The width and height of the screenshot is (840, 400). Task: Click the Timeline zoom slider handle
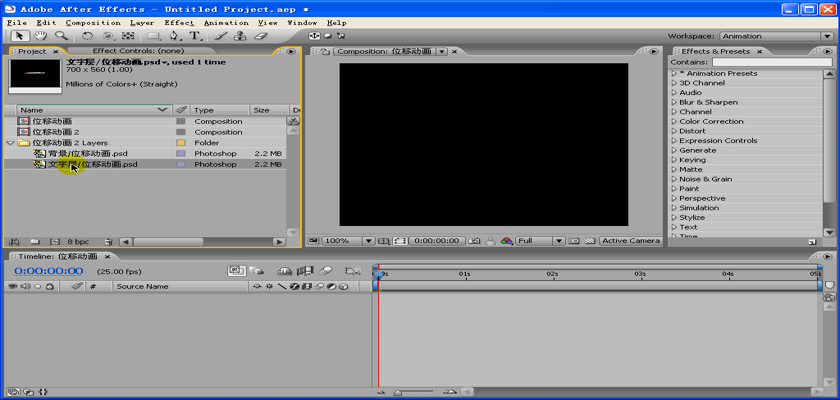398,393
